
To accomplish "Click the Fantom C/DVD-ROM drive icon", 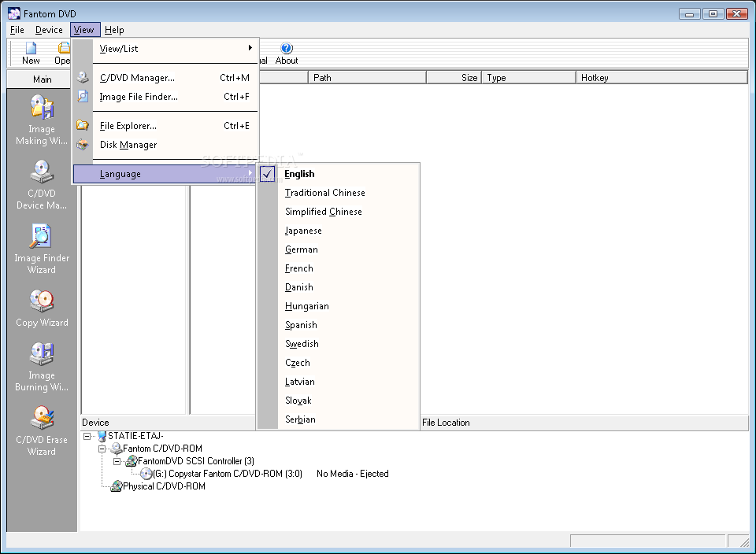I will [117, 449].
